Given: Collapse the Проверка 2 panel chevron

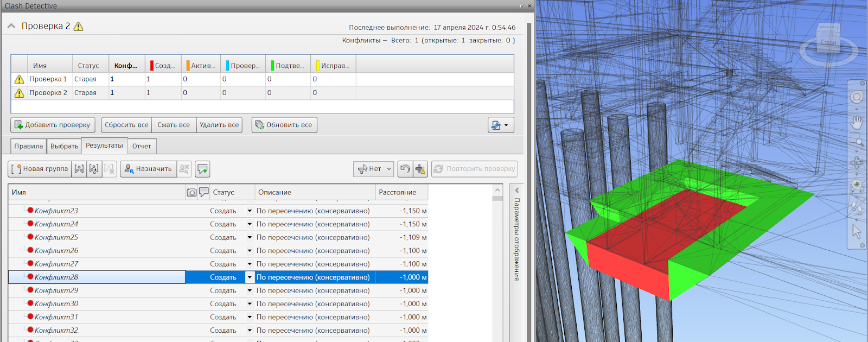Looking at the screenshot, I should coord(11,26).
